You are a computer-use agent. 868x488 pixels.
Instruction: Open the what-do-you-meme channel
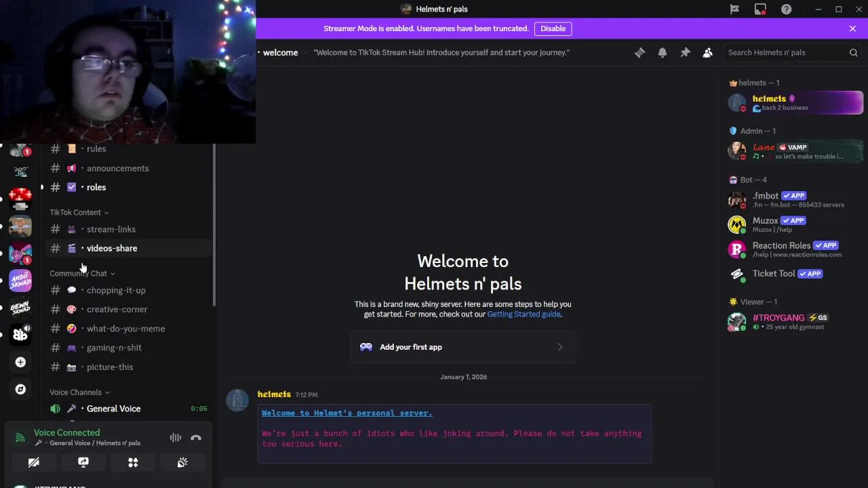click(x=127, y=329)
